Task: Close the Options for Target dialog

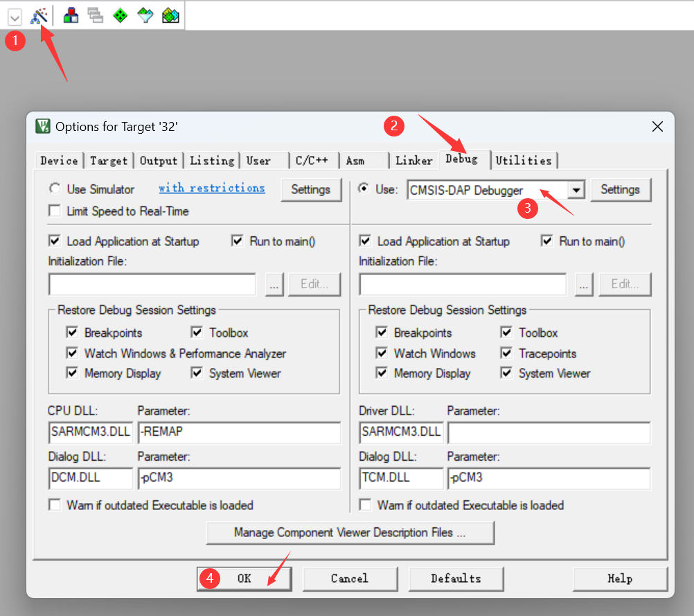Action: pos(657,127)
